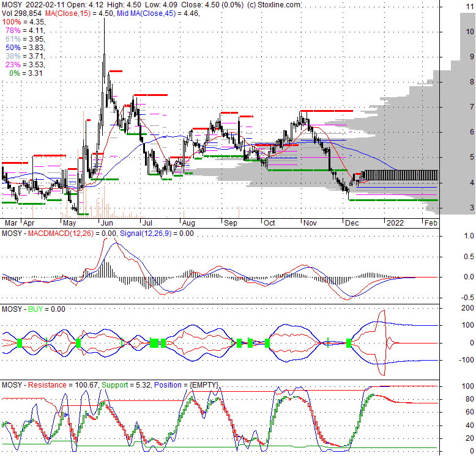Select the '78% = 4.11' Fibonacci level

[25, 31]
